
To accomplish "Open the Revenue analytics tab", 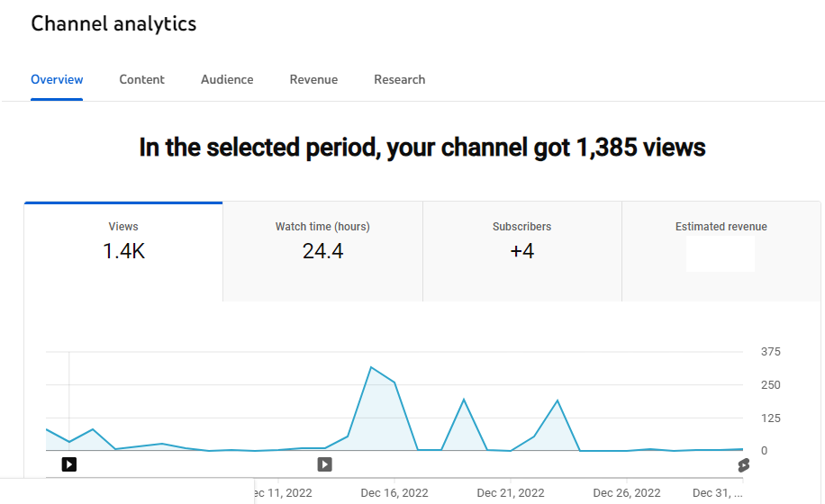I will pos(313,79).
